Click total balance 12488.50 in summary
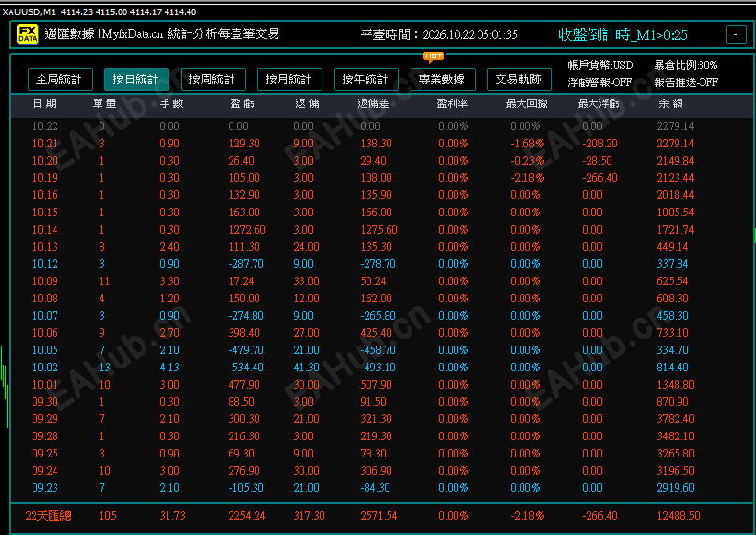 point(678,516)
